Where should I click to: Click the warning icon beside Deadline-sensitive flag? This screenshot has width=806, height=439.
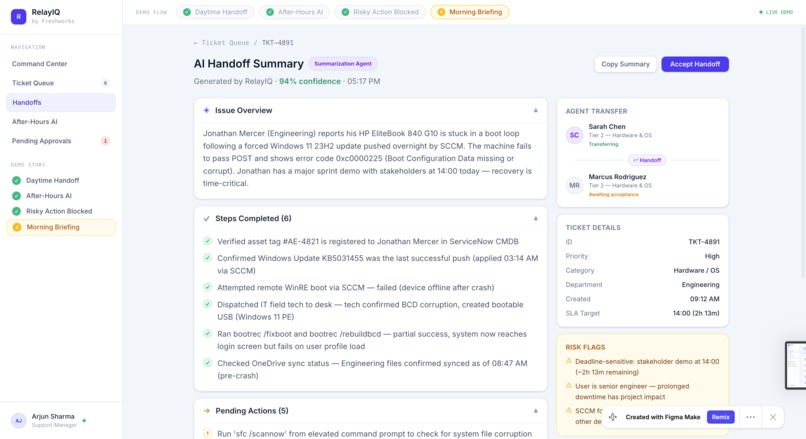tap(569, 361)
